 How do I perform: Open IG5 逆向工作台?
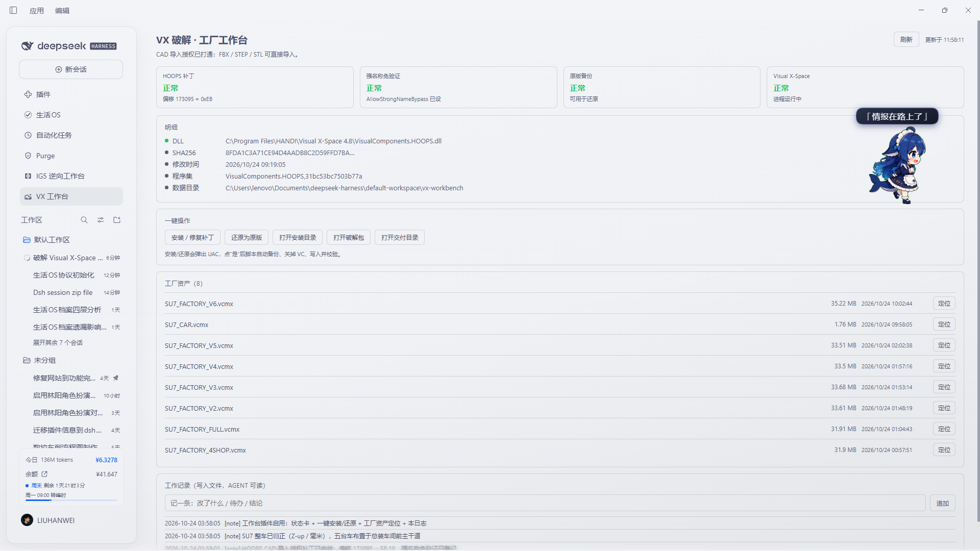click(x=71, y=176)
